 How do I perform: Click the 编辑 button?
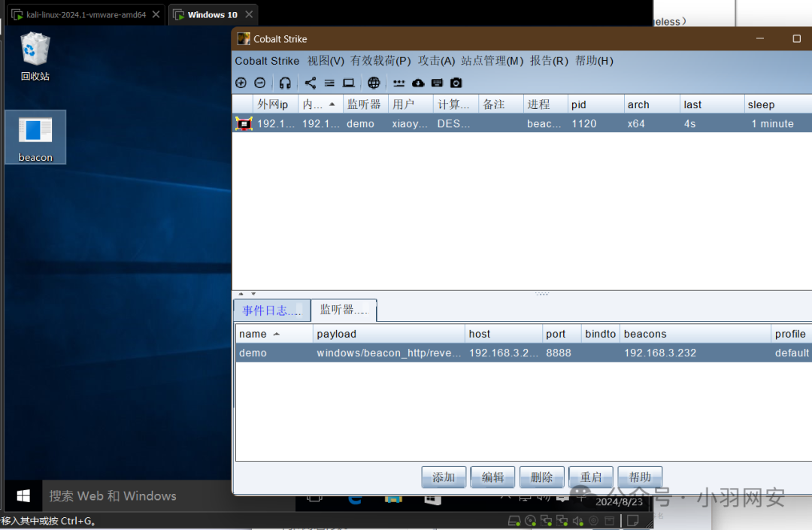(x=492, y=477)
